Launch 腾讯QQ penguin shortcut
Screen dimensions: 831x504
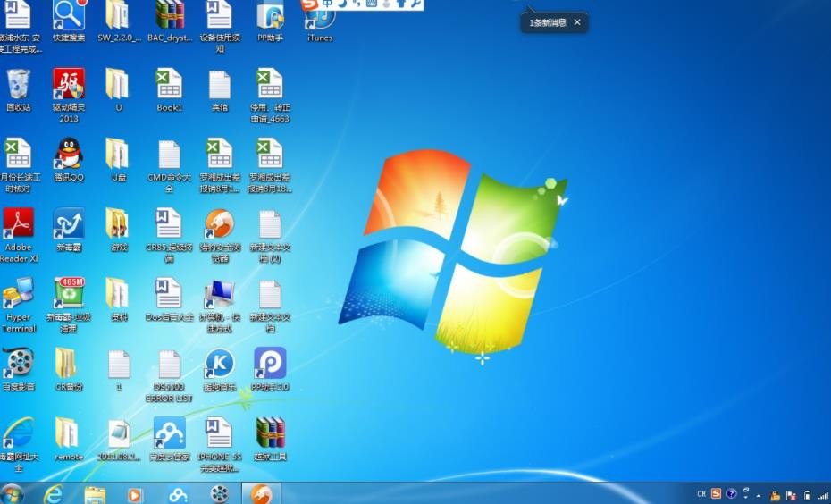(x=69, y=160)
